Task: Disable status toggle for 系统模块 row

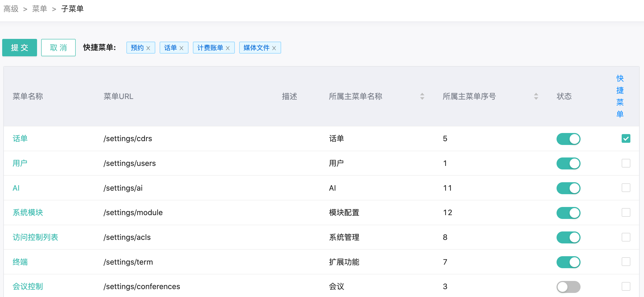Action: click(x=568, y=213)
